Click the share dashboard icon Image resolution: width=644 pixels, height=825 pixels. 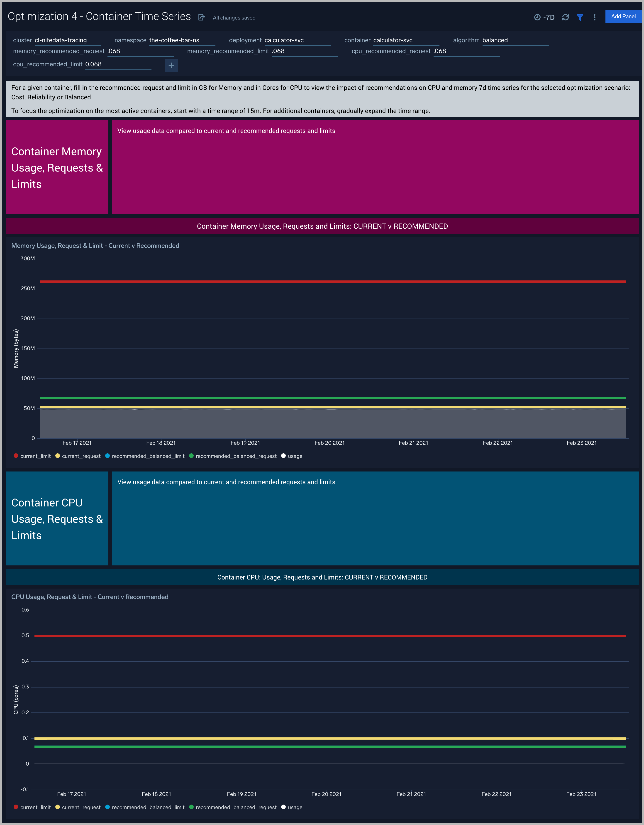coord(202,17)
